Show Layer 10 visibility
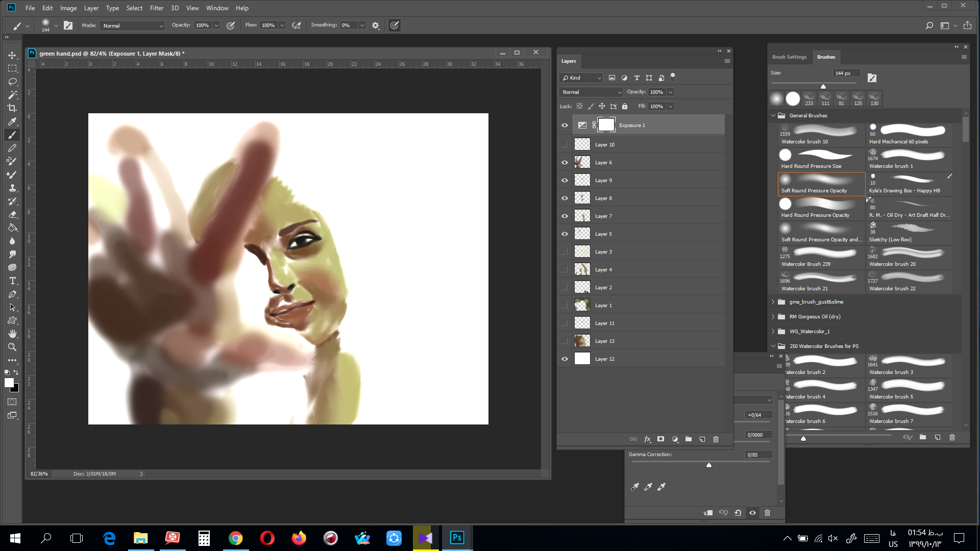The width and height of the screenshot is (980, 551). 565,145
